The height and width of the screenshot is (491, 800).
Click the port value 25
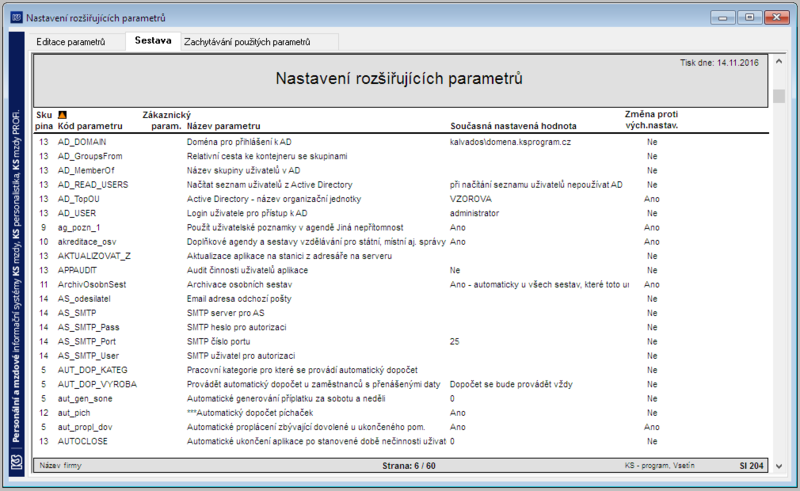tap(454, 342)
